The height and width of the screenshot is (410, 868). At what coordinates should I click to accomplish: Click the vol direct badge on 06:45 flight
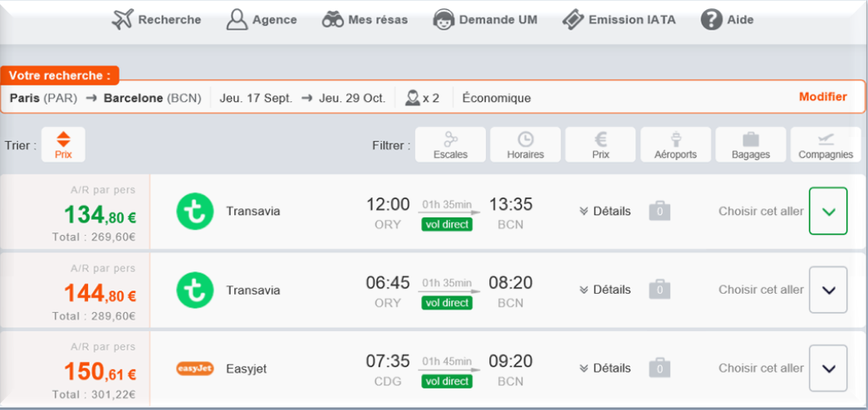coord(447,303)
